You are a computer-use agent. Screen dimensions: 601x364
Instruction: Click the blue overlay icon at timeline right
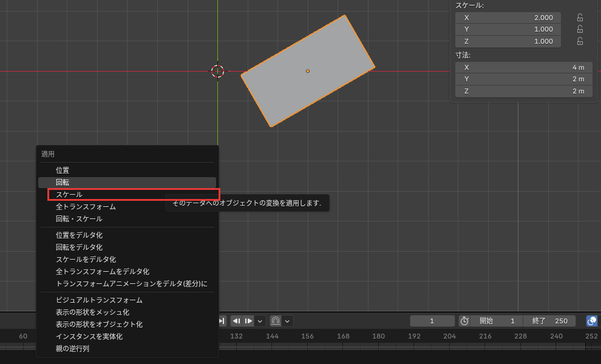click(x=592, y=321)
